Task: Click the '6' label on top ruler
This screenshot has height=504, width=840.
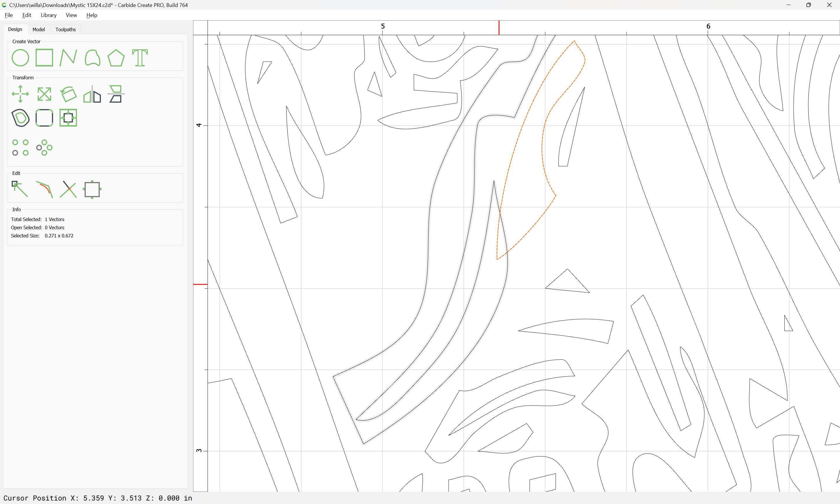Action: click(708, 26)
